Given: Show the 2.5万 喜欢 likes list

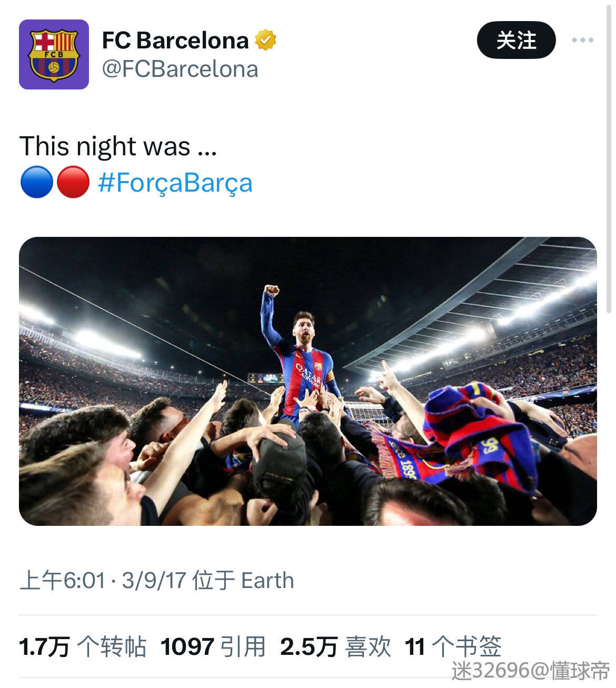Looking at the screenshot, I should [x=335, y=646].
